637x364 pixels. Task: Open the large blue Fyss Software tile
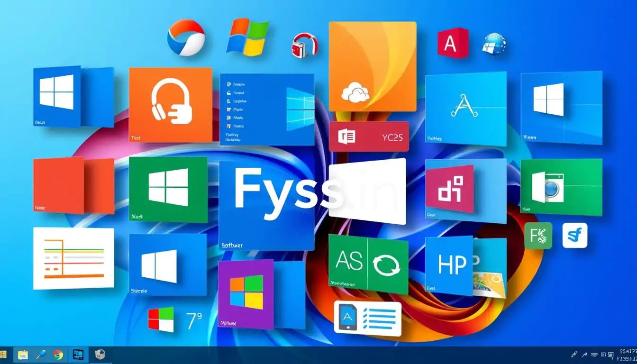pyautogui.click(x=266, y=206)
